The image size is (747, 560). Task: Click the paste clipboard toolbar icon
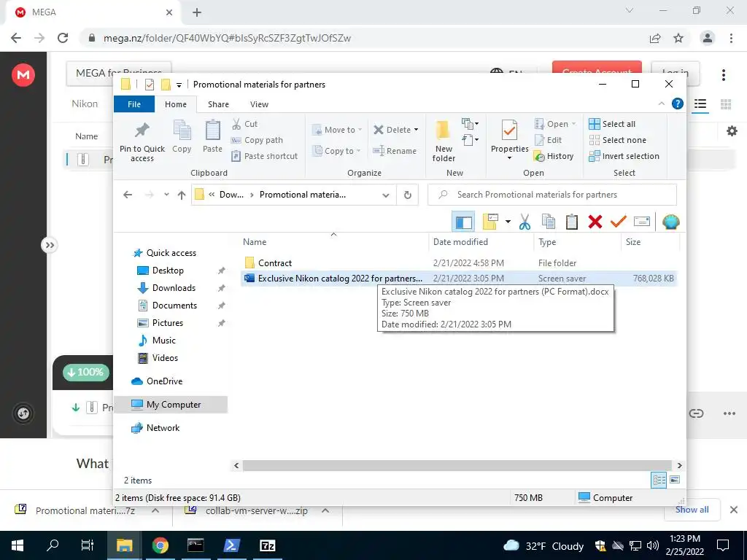coord(572,222)
